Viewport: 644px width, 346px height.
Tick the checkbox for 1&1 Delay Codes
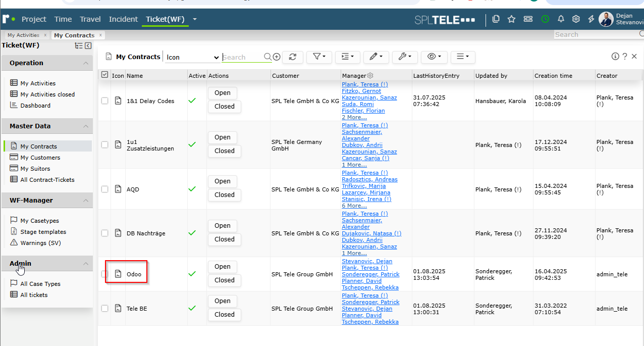[x=104, y=101]
